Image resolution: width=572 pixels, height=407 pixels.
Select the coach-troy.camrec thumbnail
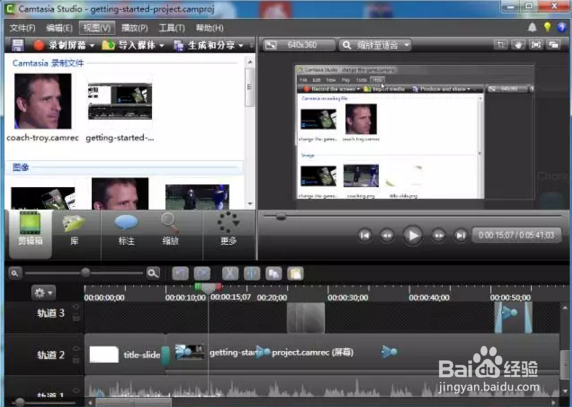43,101
